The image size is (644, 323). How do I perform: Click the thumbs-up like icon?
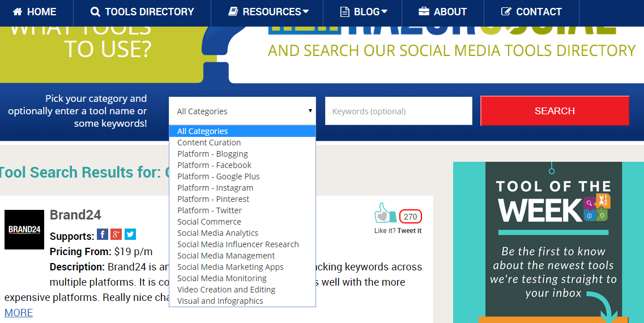coord(385,213)
